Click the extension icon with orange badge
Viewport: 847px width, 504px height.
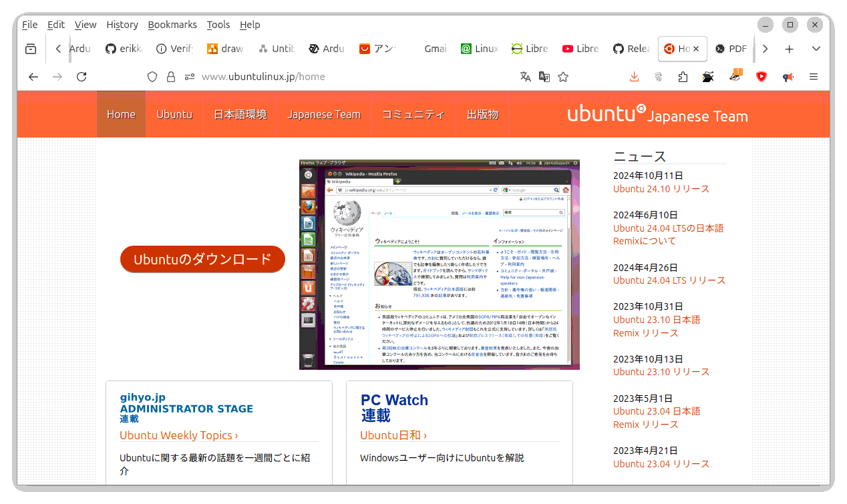[735, 75]
